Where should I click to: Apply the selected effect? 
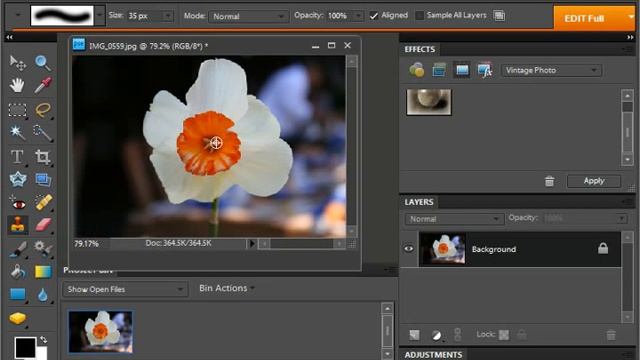pyautogui.click(x=594, y=181)
